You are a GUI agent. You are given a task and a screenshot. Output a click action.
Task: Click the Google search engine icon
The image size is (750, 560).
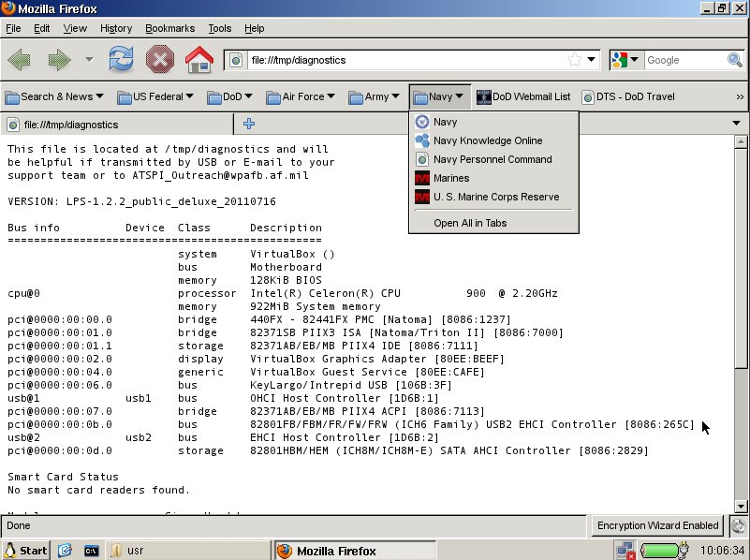tap(619, 59)
